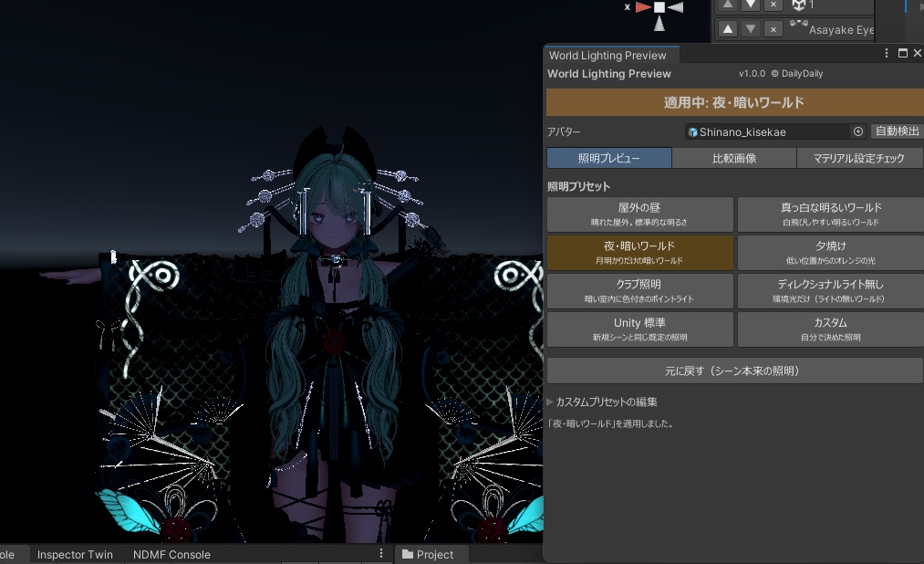Click the 「夜・暗いワールド」を適用しました status message
924x564 pixels.
(610, 423)
